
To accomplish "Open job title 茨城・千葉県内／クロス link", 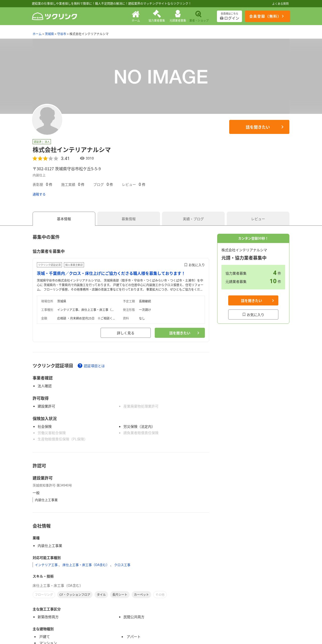I will [111, 273].
